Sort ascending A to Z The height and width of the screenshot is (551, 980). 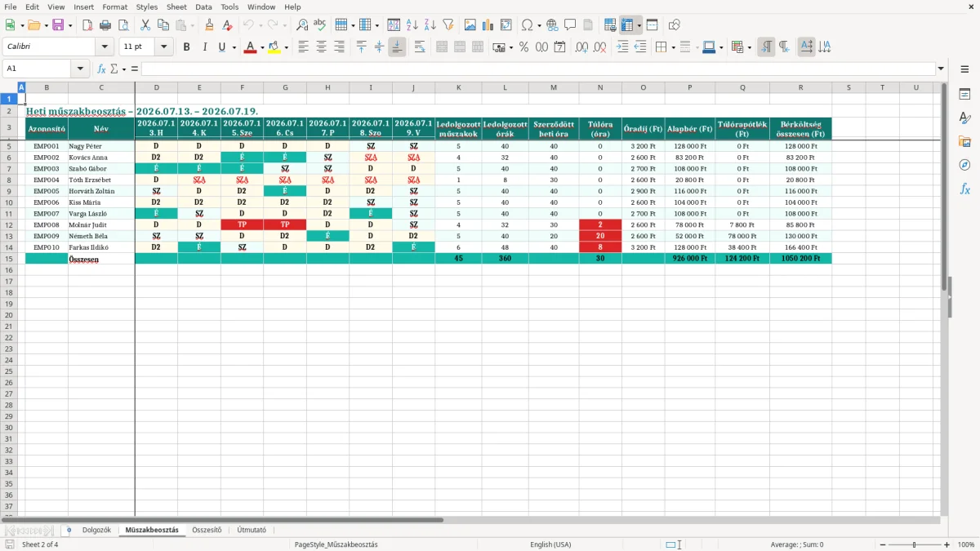point(412,25)
